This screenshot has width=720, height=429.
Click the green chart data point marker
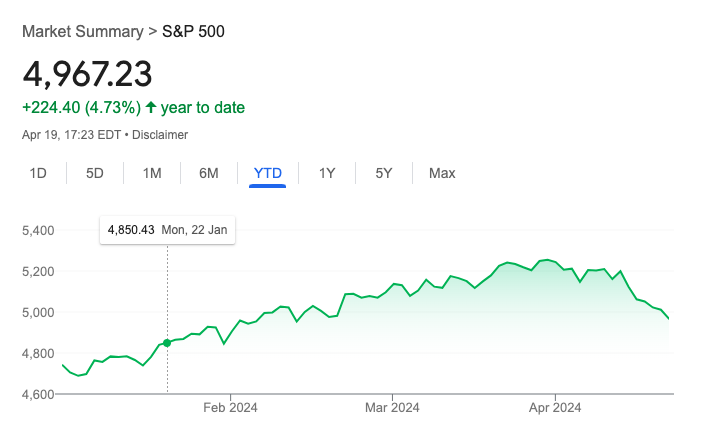[167, 343]
